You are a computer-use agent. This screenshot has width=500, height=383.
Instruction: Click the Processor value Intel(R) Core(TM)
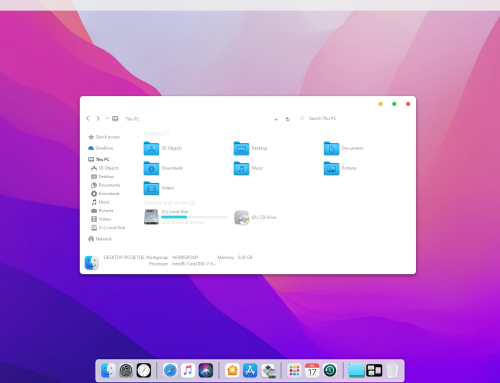[194, 264]
